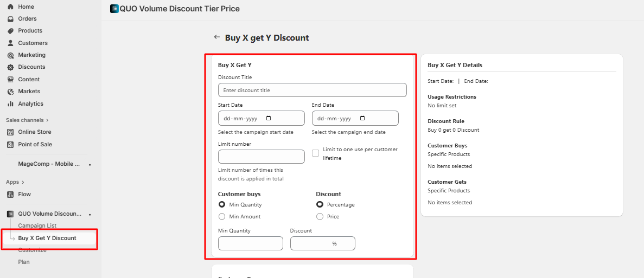The height and width of the screenshot is (278, 644).
Task: Click the Marketing target icon
Action: (x=10, y=55)
